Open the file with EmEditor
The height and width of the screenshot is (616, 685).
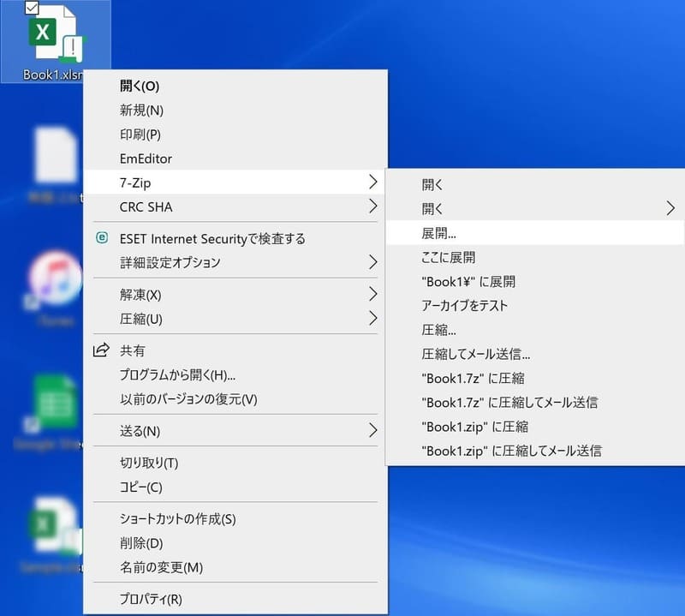pos(235,158)
